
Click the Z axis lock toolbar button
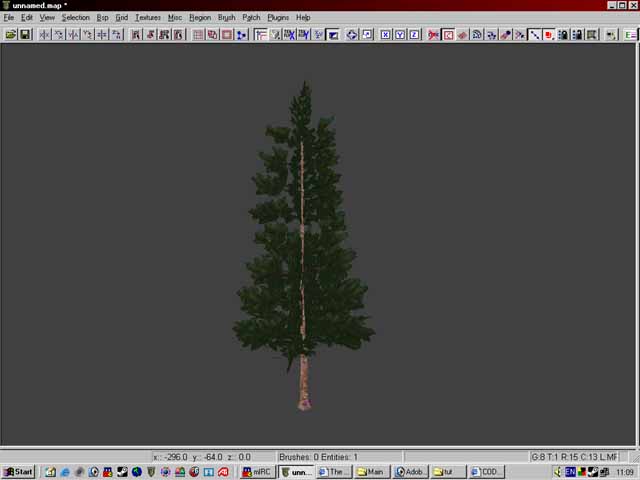[414, 34]
